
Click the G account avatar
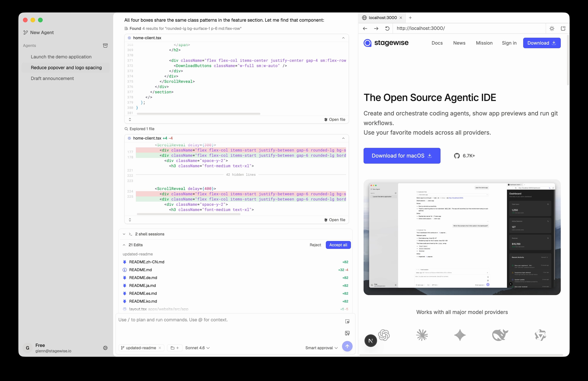coord(27,348)
